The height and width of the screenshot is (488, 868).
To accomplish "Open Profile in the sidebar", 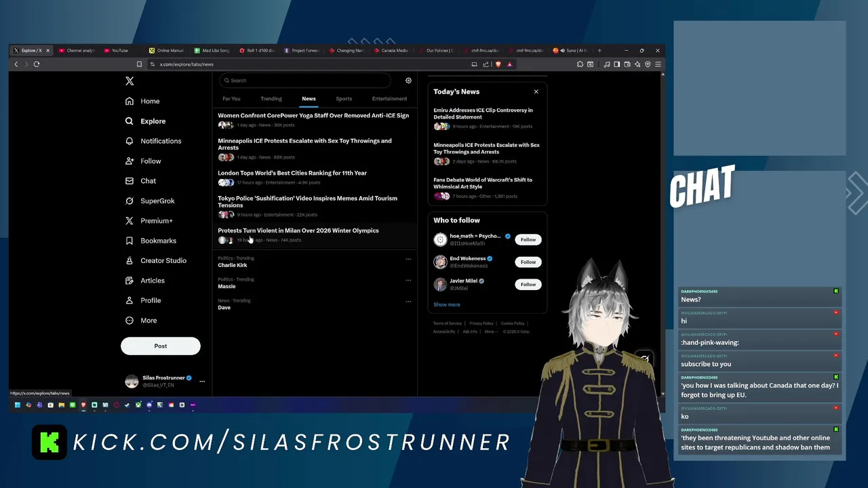I will pos(143,300).
